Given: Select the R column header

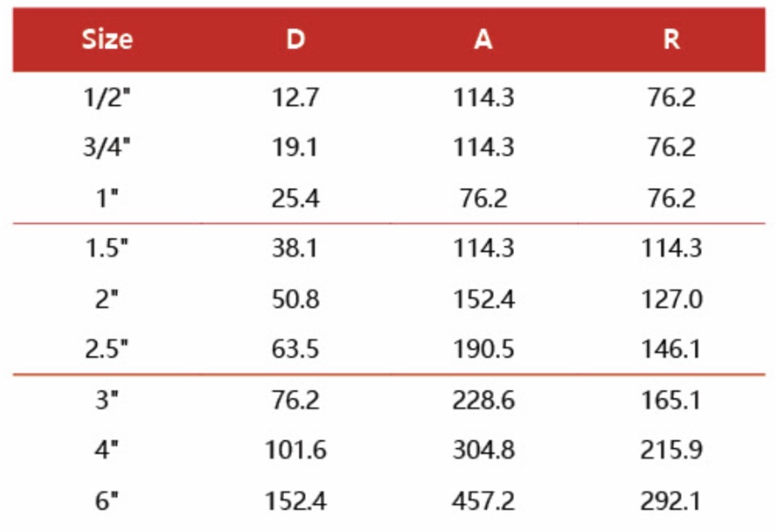Looking at the screenshot, I should click(x=671, y=40).
